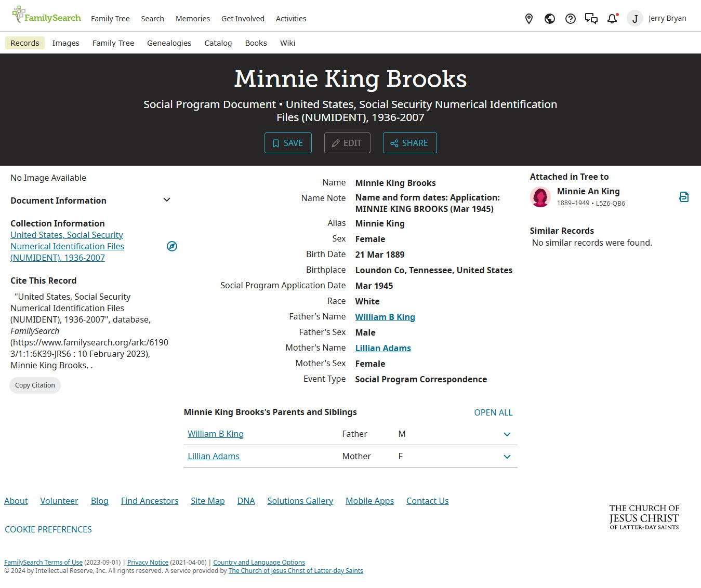The height and width of the screenshot is (588, 701).
Task: Click the Copy Citation button
Action: [x=35, y=385]
